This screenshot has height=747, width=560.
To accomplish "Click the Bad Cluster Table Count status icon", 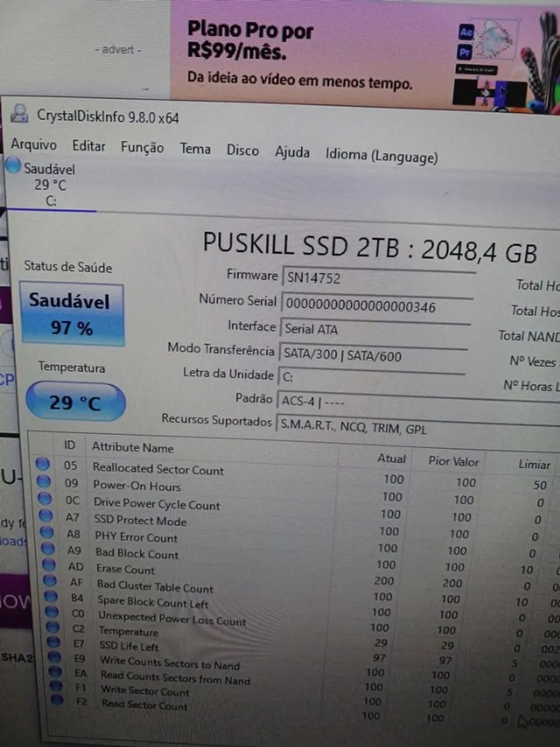I will pos(50,581).
